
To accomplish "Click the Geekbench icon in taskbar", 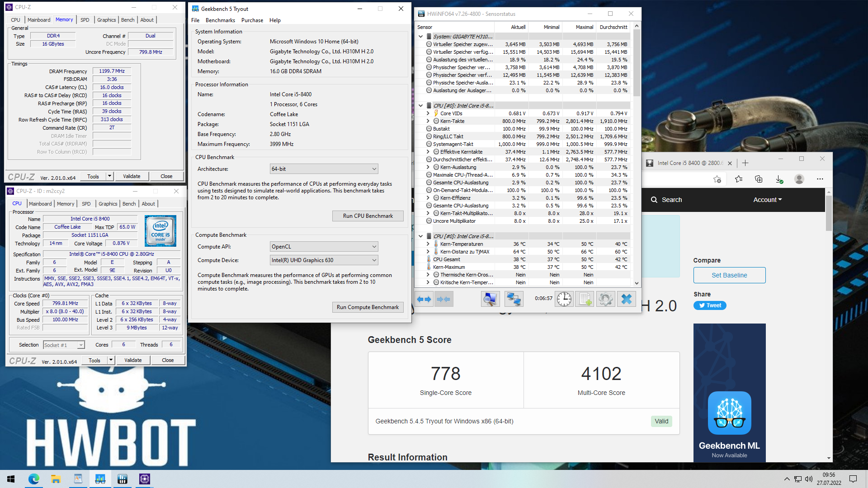I will pos(100,479).
